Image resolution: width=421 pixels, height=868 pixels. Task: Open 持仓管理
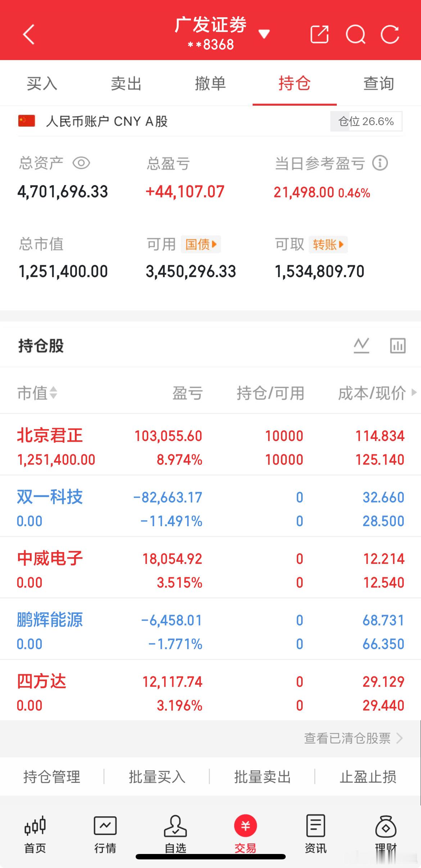pyautogui.click(x=52, y=777)
